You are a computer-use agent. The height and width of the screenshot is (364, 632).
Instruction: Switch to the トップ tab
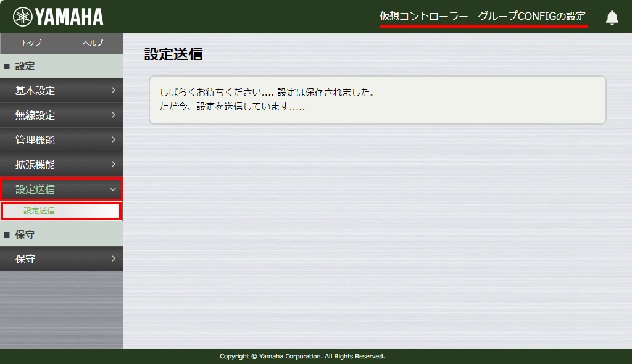pos(30,43)
